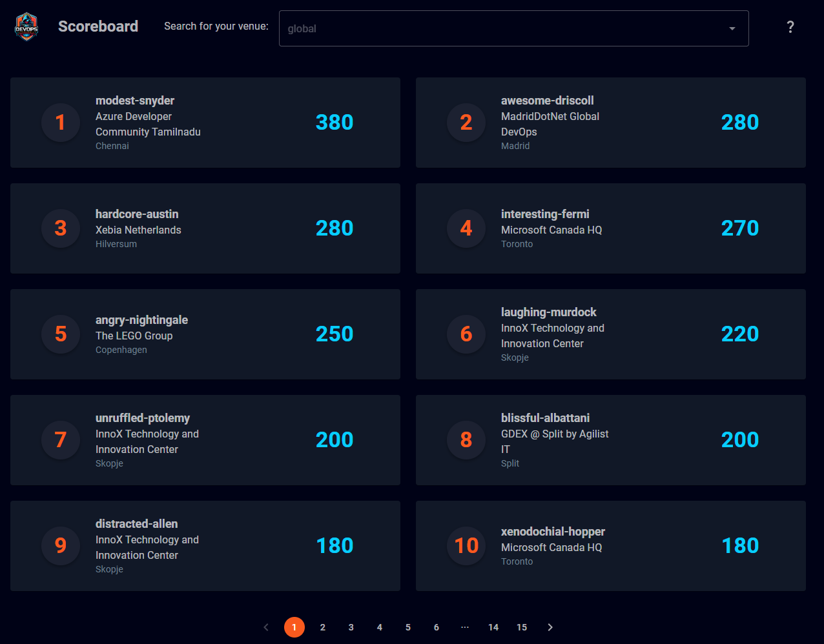This screenshot has width=824, height=644.
Task: Click venue GDEX @ Split by Agilist IT
Action: pyautogui.click(x=555, y=441)
